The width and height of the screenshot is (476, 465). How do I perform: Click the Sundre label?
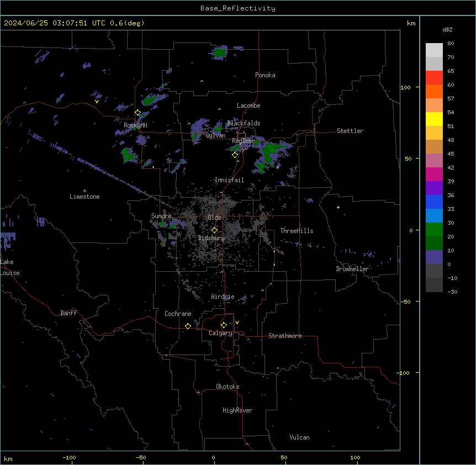161,216
